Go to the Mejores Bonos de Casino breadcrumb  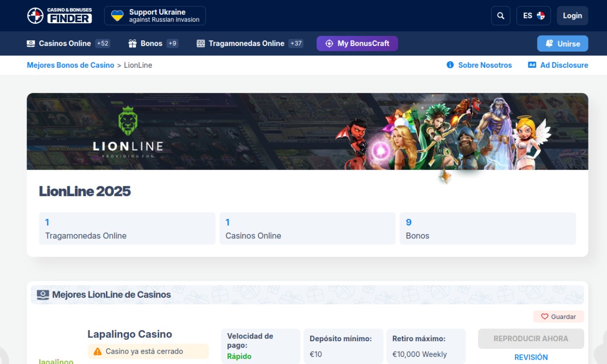click(x=71, y=65)
